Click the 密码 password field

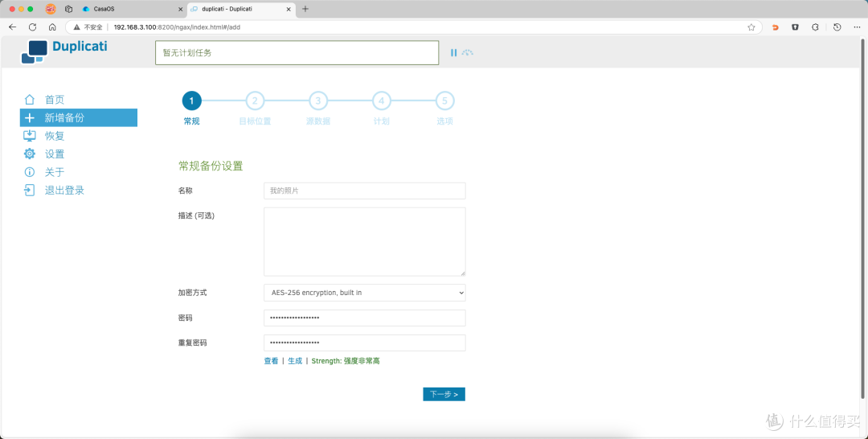[364, 318]
